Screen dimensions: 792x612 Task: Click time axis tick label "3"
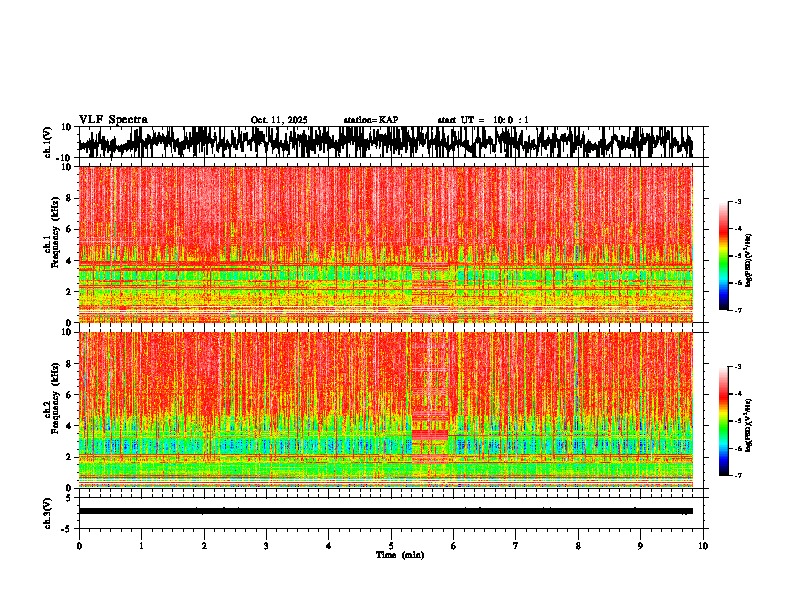[266, 546]
